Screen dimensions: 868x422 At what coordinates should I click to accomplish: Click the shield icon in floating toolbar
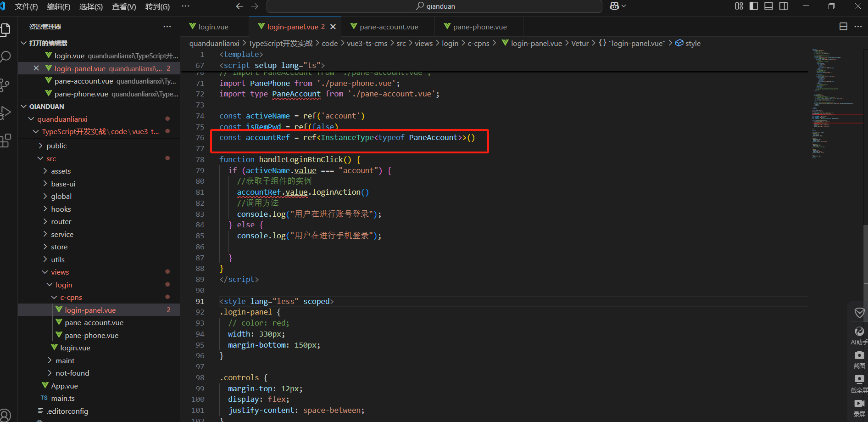coord(859,313)
